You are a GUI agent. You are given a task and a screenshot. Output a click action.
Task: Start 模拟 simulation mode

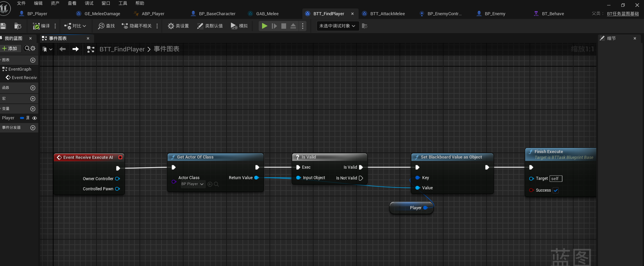(x=239, y=26)
